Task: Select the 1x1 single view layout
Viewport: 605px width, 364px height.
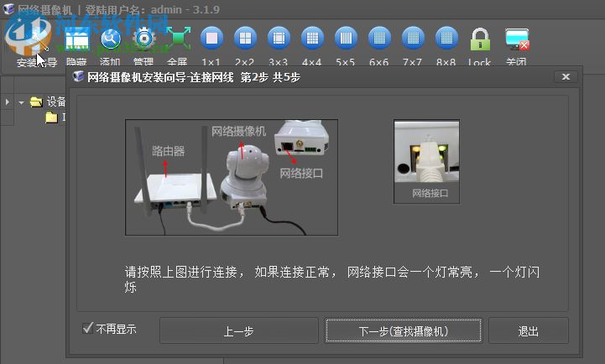Action: pyautogui.click(x=211, y=39)
